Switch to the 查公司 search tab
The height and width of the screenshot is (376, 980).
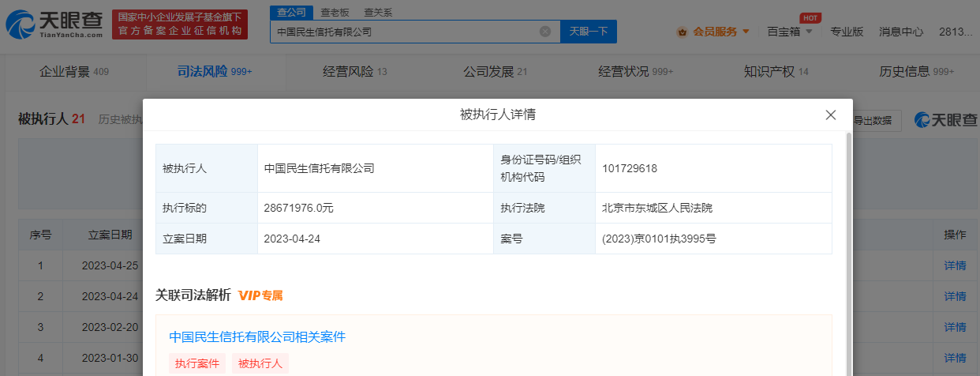(292, 13)
